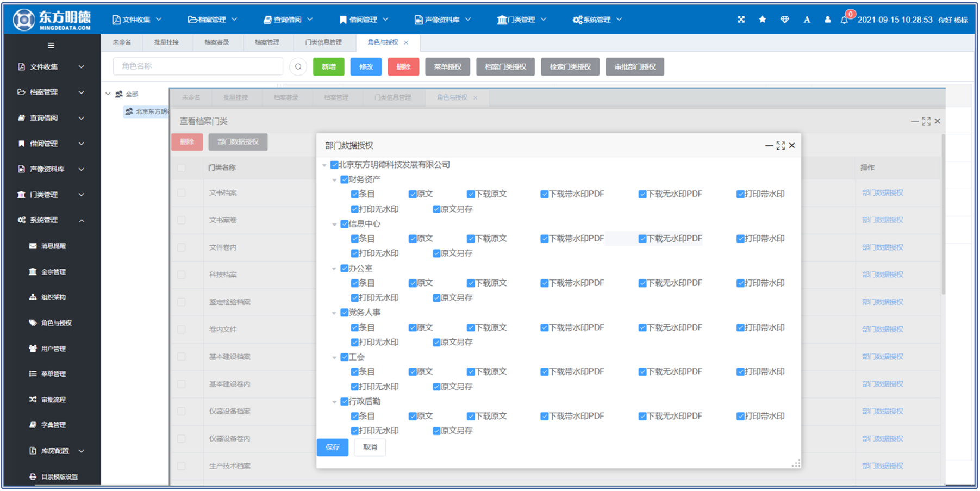
Task: Uncheck 财务资产 department checkbox
Action: pos(344,179)
